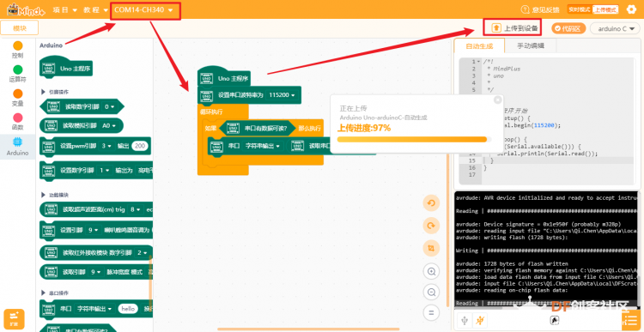
Task: Open pwm pin 3 dropdown in palette
Action: pyautogui.click(x=106, y=146)
